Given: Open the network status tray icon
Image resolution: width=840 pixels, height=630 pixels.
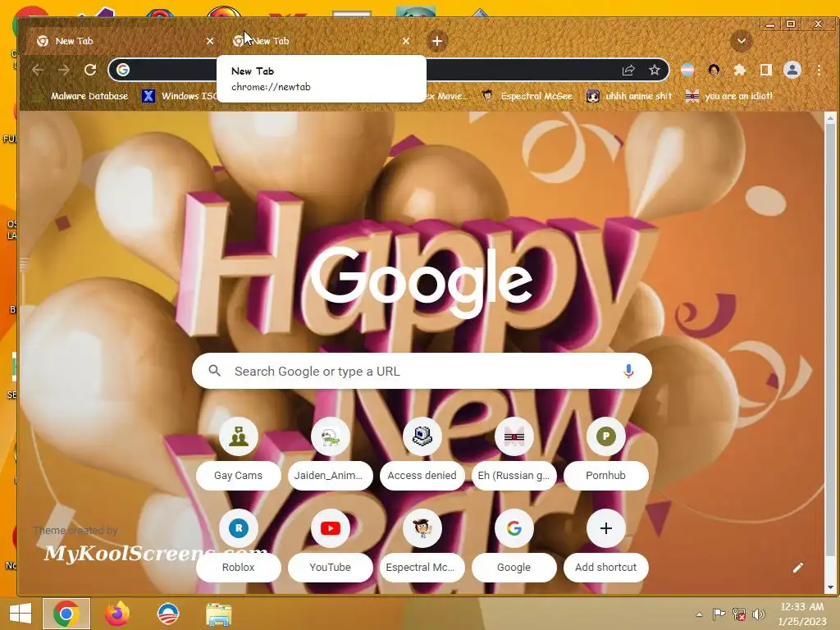Looking at the screenshot, I should [739, 614].
